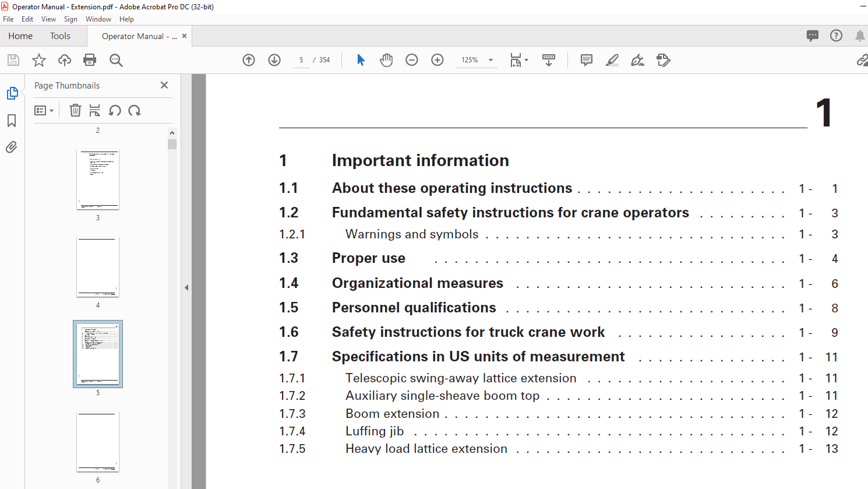The height and width of the screenshot is (489, 868).
Task: Open 'Fundamental safety instructions for crane operators'
Action: 510,213
